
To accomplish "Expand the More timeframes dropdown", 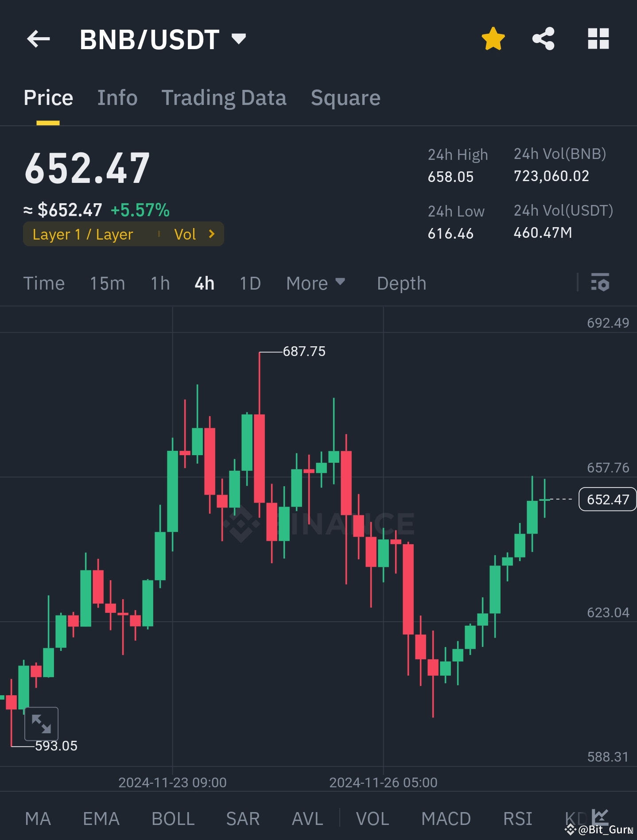I will pyautogui.click(x=316, y=283).
